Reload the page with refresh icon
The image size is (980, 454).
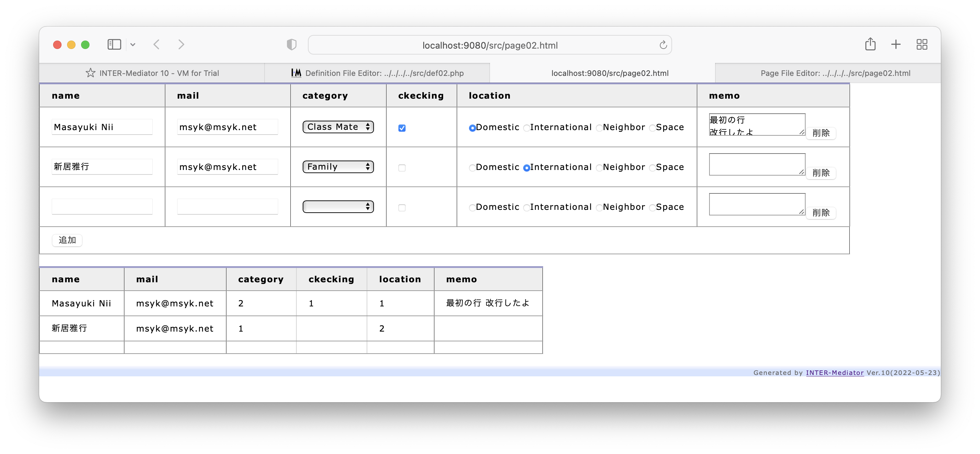663,45
